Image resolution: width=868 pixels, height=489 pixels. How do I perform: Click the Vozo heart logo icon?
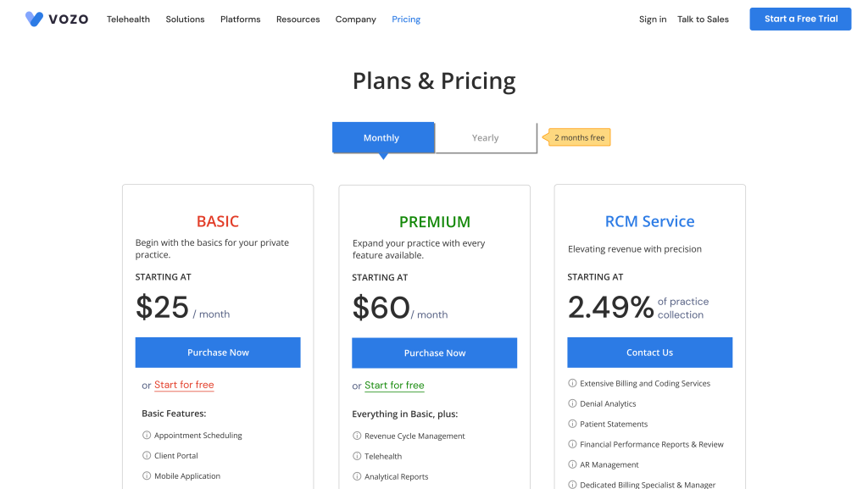tap(34, 19)
